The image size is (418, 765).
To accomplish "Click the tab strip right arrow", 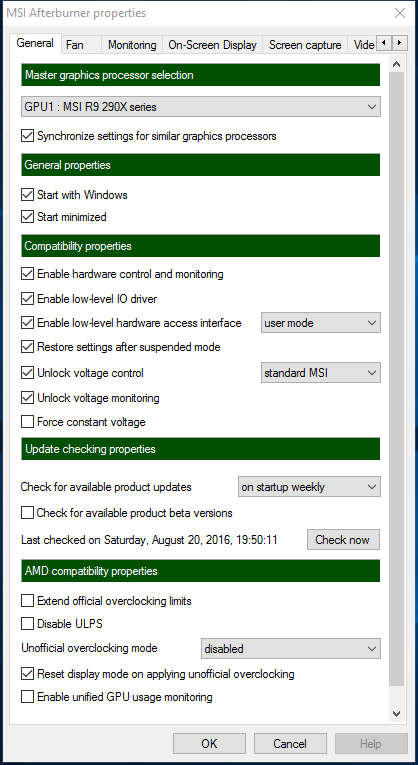I will [x=399, y=43].
